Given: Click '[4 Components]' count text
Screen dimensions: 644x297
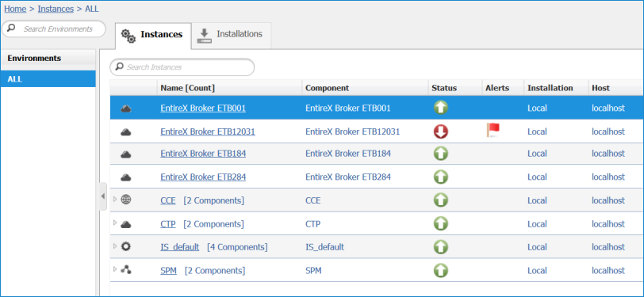Looking at the screenshot, I should pyautogui.click(x=237, y=247).
